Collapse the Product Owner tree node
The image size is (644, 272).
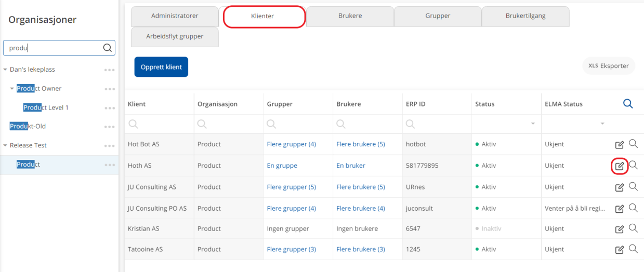click(x=12, y=89)
